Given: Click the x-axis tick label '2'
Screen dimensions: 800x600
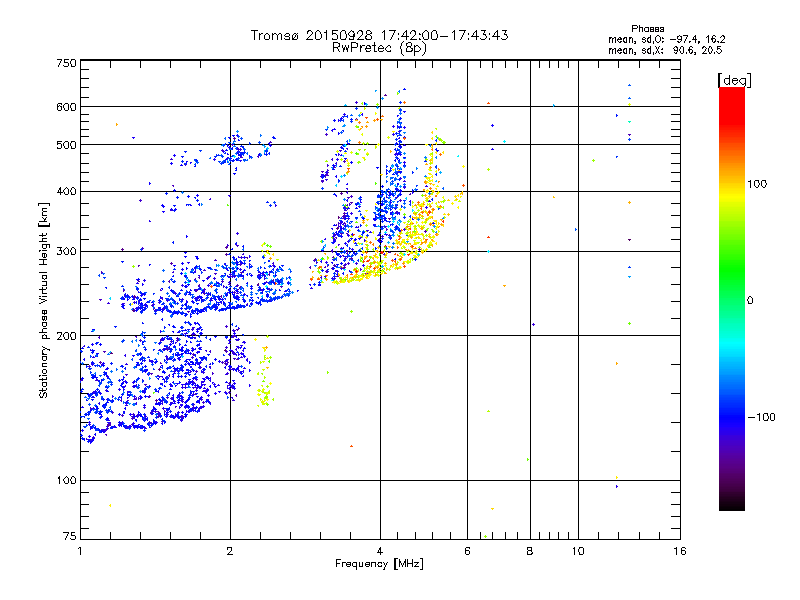Looking at the screenshot, I should pos(230,551).
